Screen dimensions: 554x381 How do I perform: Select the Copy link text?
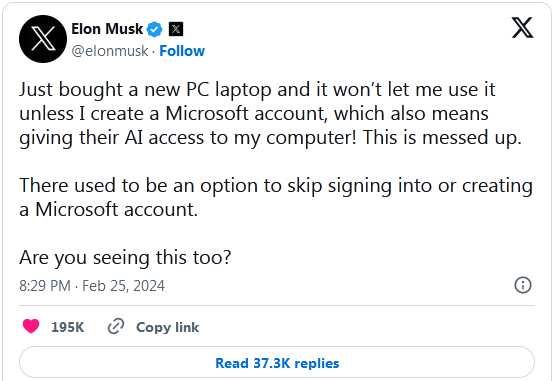(x=167, y=327)
